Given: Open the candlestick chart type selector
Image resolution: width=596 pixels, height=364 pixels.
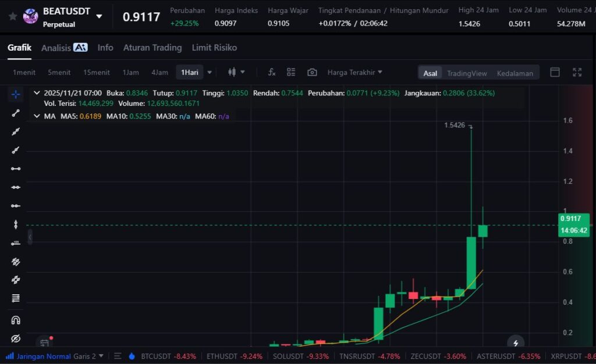Looking at the screenshot, I should click(x=236, y=72).
